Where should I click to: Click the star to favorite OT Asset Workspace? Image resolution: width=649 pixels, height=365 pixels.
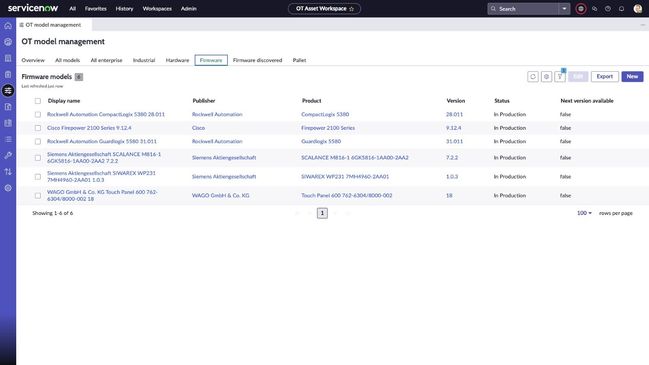(351, 9)
